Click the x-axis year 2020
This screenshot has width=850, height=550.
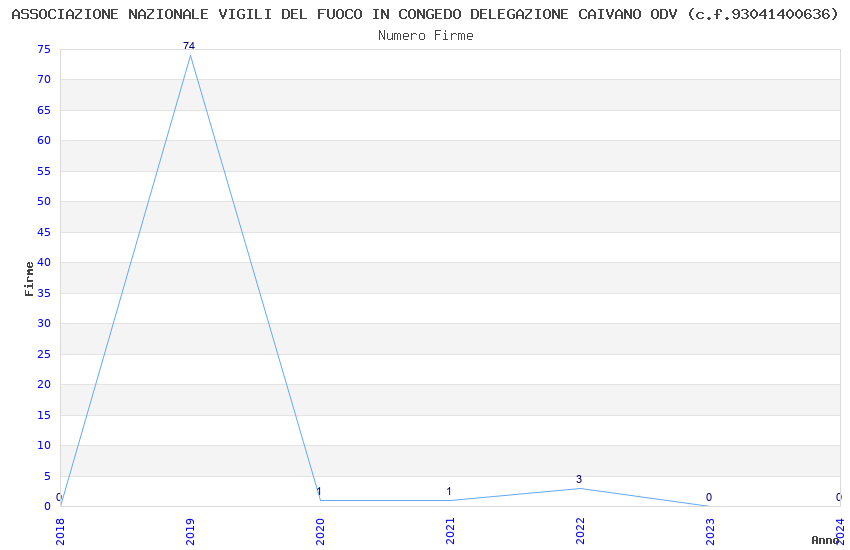(x=320, y=531)
